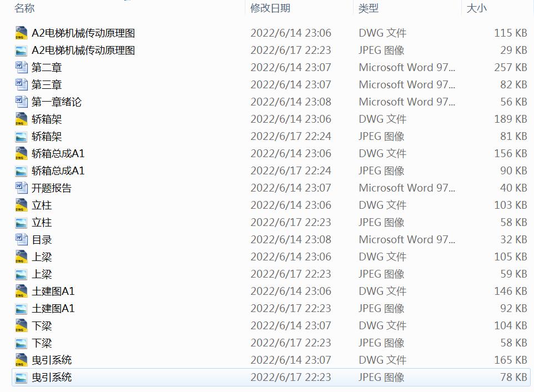Select the 曳引系统 JPEG file name
This screenshot has height=392, width=534.
coord(52,378)
